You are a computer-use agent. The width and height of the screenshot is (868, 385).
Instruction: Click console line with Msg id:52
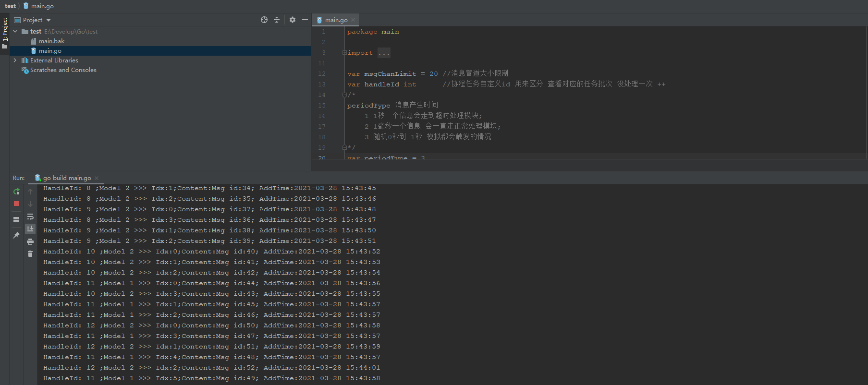pyautogui.click(x=211, y=368)
